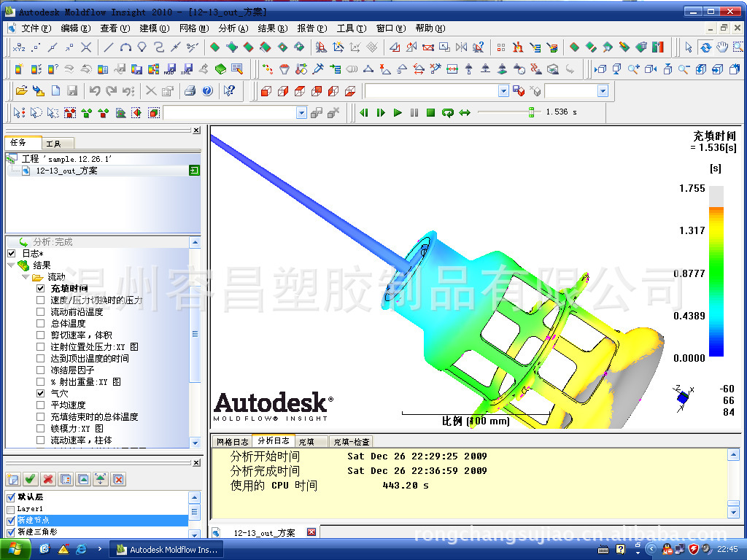
Task: Click the first red cube view icon
Action: pyautogui.click(x=266, y=90)
